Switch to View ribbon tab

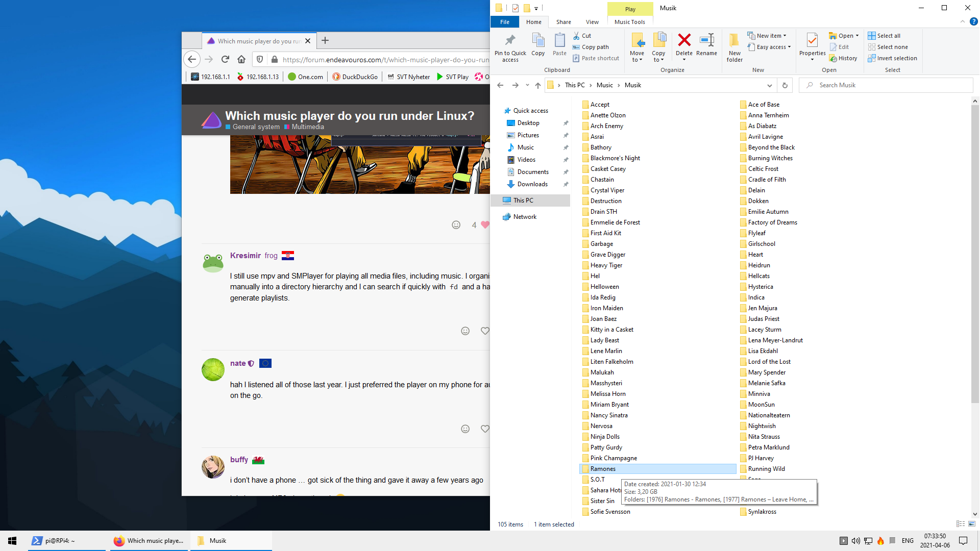pyautogui.click(x=592, y=22)
